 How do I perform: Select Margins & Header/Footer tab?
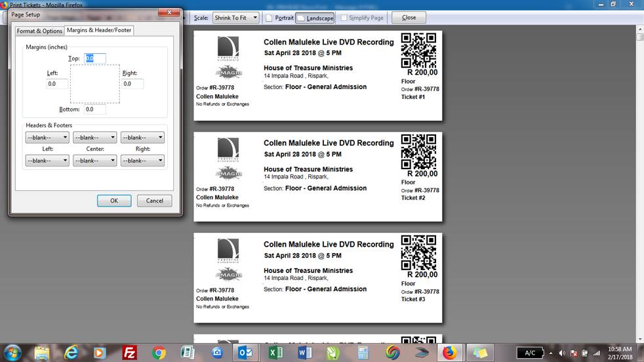[x=99, y=30]
